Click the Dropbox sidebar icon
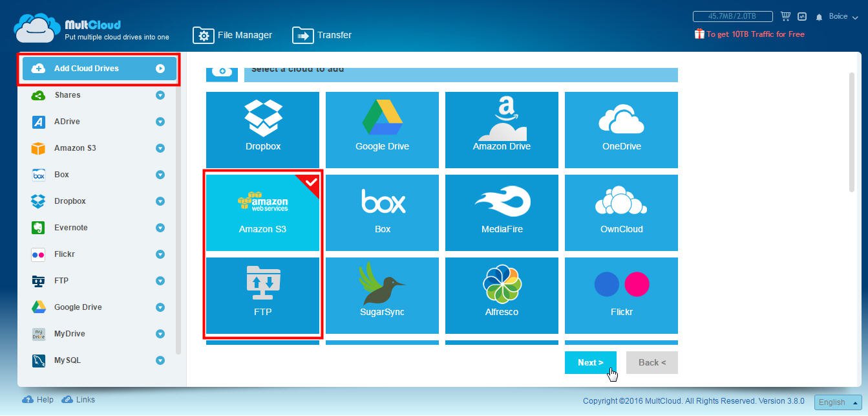 [x=38, y=201]
